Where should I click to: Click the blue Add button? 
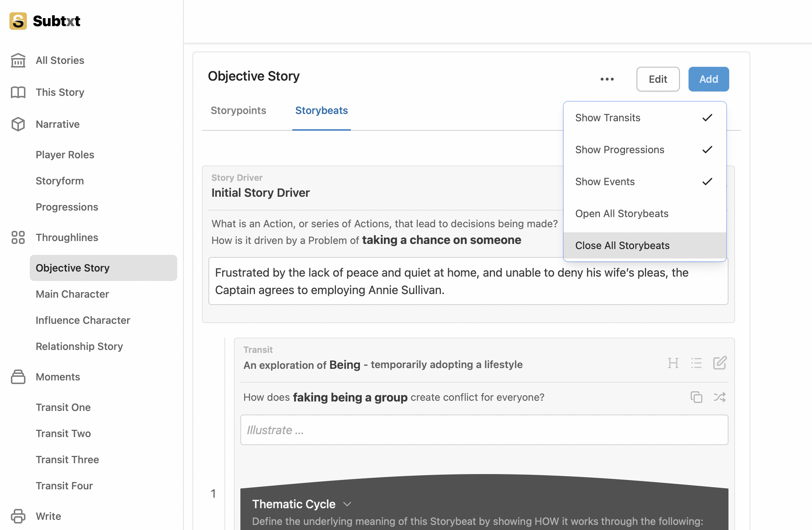point(709,79)
